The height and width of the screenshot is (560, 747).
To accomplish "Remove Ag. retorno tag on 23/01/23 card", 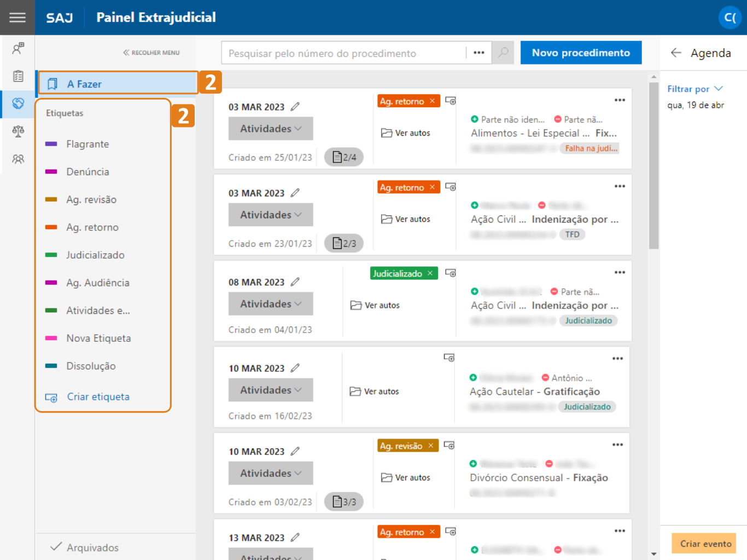I will coord(432,187).
